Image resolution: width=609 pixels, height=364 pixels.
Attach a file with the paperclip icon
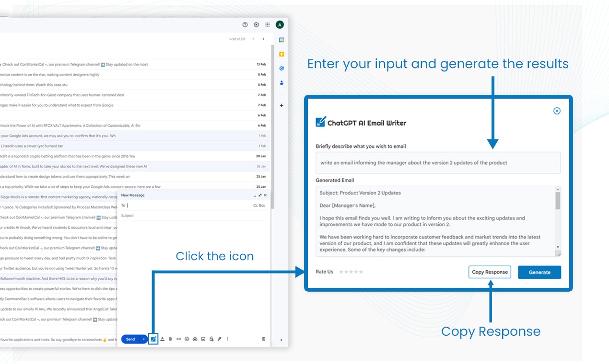point(170,339)
